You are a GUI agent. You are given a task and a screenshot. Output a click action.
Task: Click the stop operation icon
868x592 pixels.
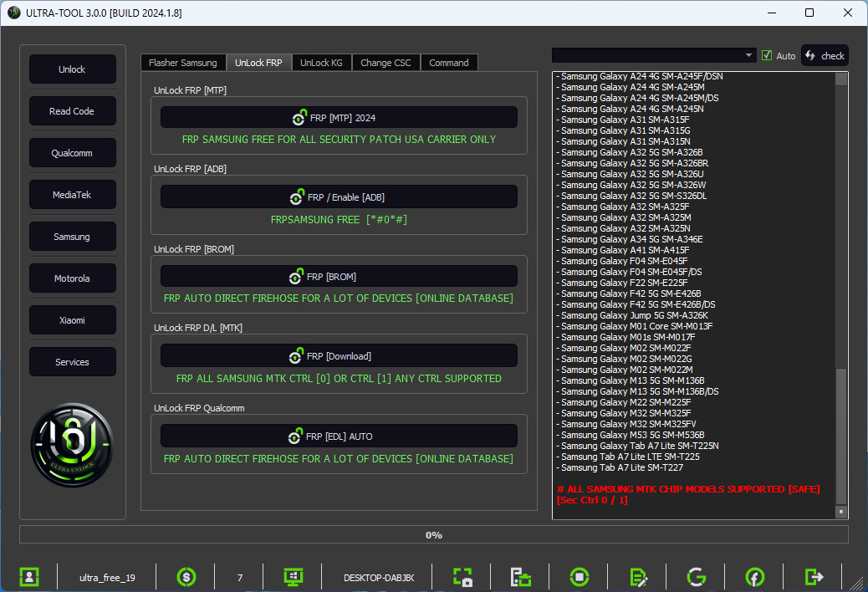click(579, 577)
